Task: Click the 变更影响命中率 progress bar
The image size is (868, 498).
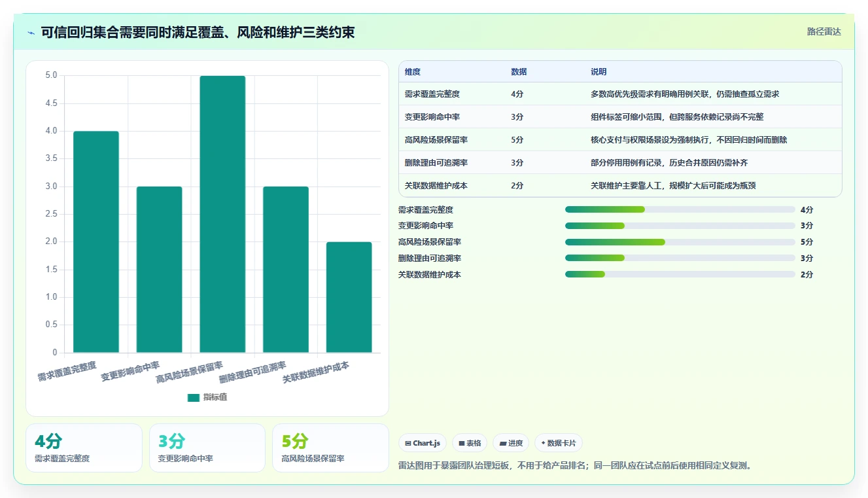Action: click(680, 226)
